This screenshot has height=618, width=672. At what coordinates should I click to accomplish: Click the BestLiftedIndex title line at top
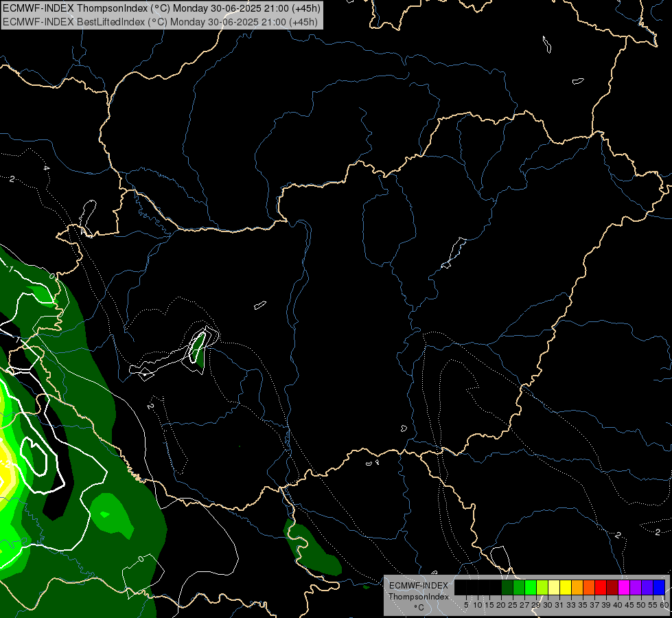coord(161,22)
